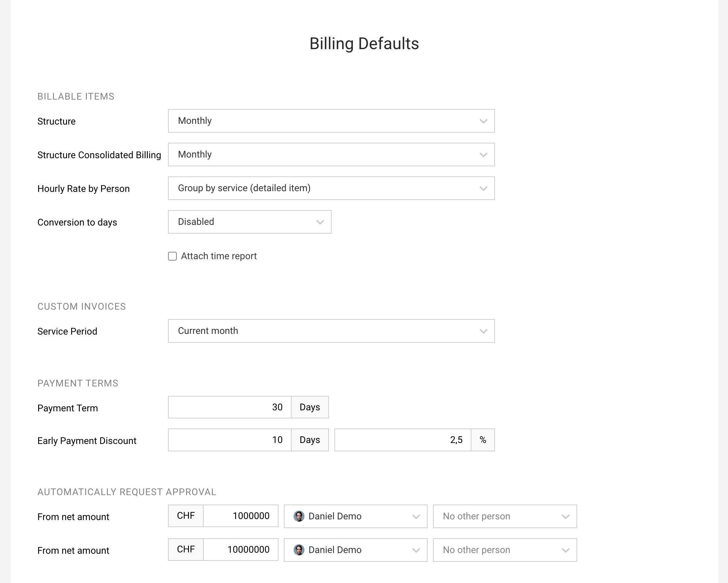Click the Early Payment Discount percent field
728x583 pixels.
click(x=403, y=440)
